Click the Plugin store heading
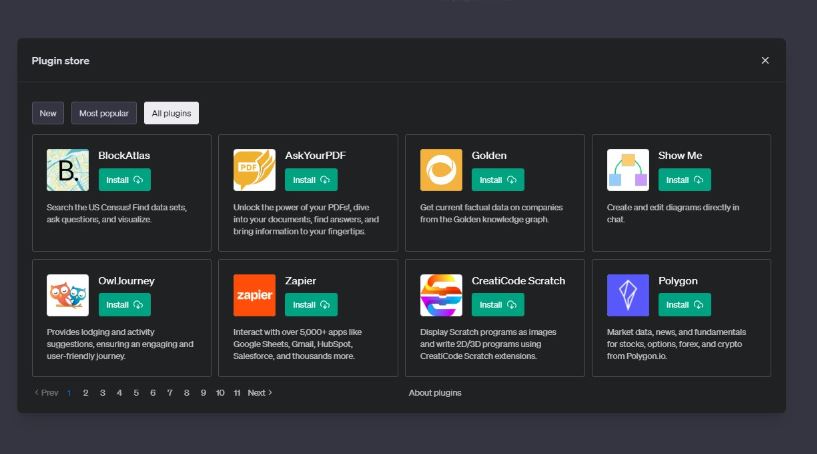 60,60
